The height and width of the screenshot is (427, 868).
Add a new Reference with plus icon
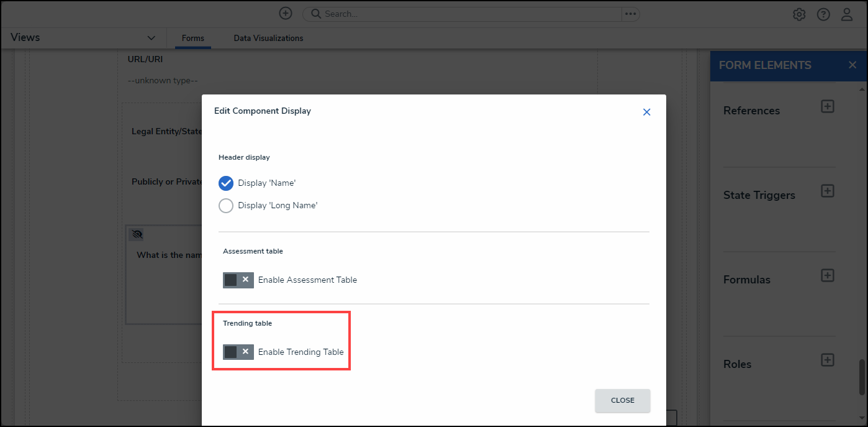point(827,106)
